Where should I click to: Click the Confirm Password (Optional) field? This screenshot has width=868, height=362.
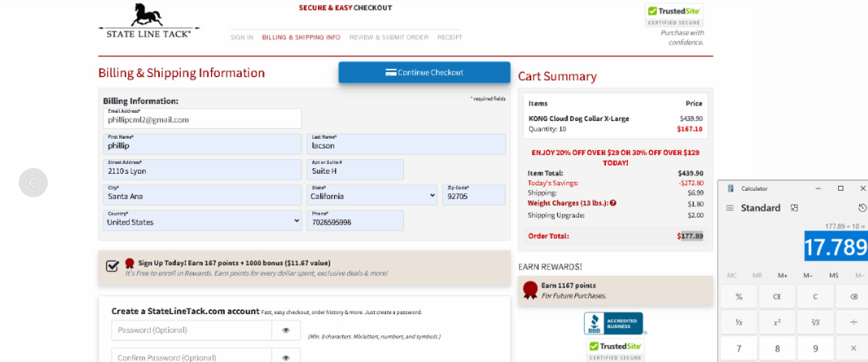click(191, 357)
